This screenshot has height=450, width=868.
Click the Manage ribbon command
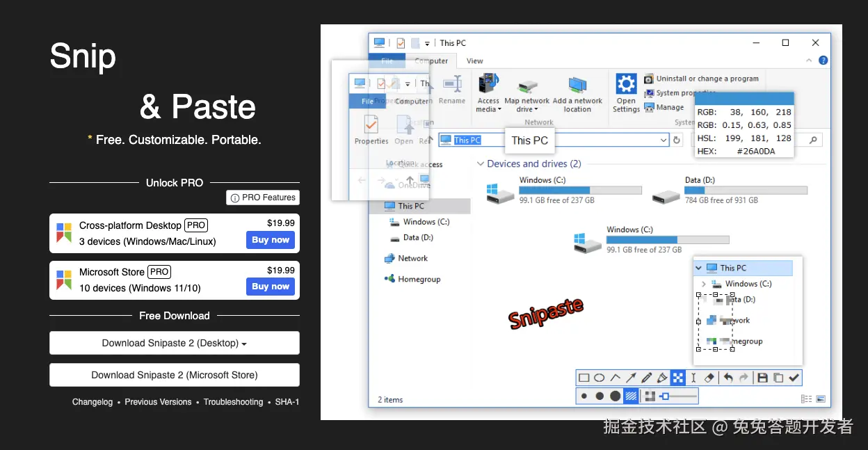pyautogui.click(x=664, y=107)
